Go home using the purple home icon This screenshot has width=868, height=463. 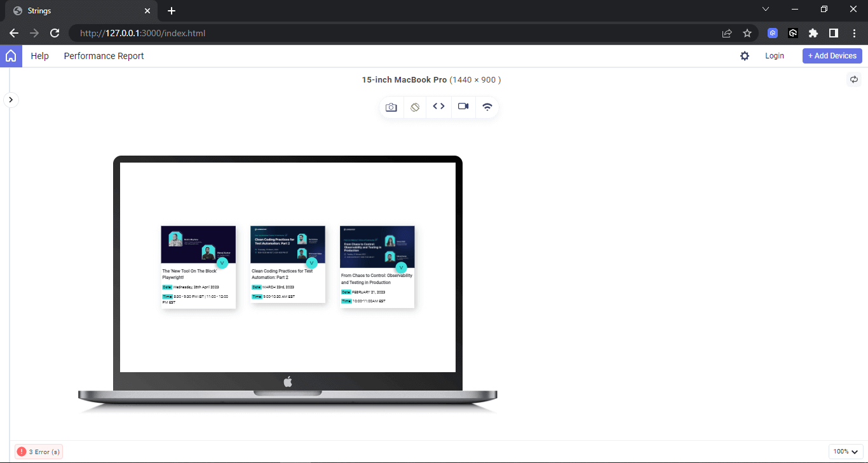coord(11,56)
